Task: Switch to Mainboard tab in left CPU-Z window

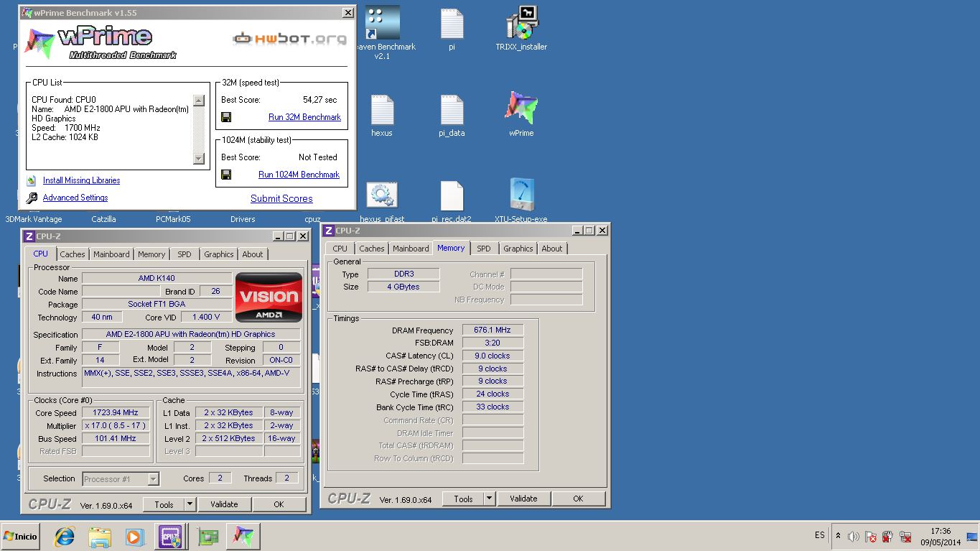Action: pos(111,254)
